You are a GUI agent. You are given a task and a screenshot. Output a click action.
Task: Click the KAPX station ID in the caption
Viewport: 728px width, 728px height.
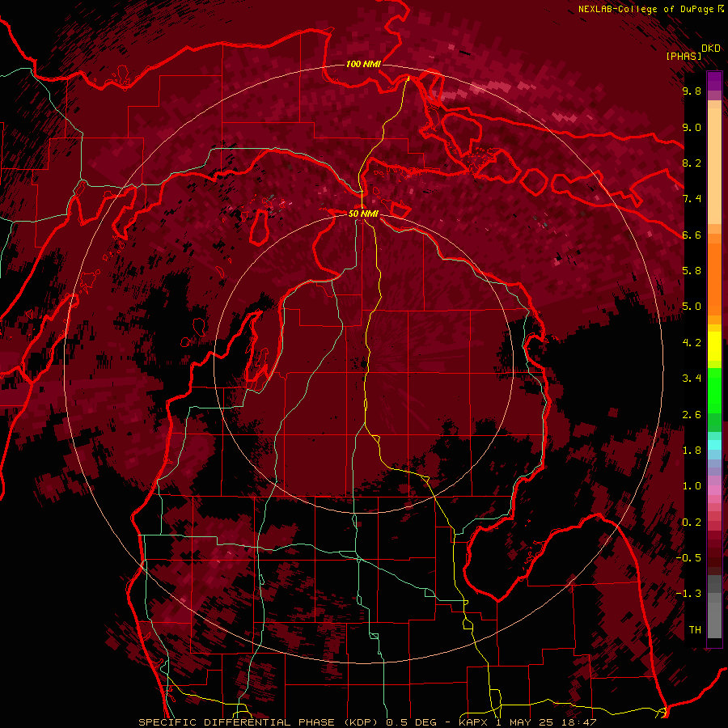(x=475, y=722)
